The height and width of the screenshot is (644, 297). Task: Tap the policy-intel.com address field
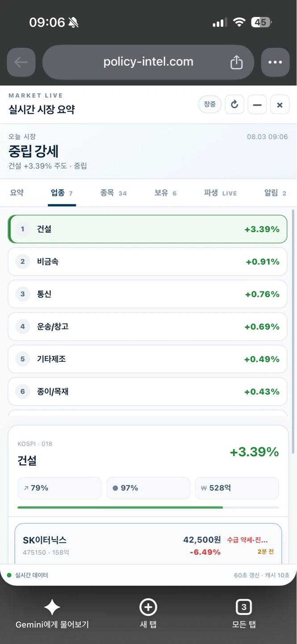148,62
